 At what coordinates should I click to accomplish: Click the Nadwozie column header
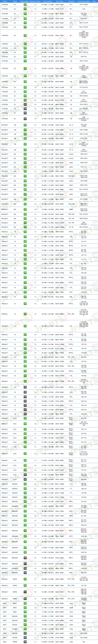coord(71,1)
